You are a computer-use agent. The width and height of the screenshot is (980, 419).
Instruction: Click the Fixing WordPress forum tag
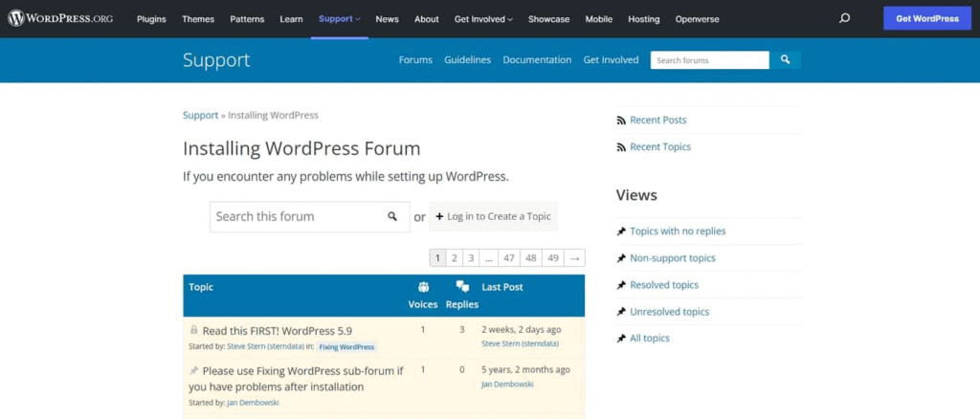346,346
